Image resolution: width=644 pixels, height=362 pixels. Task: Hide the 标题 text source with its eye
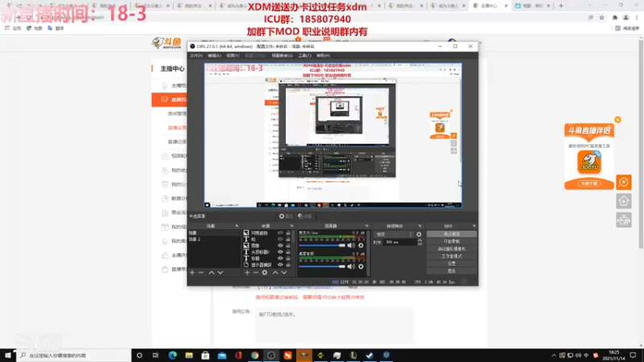click(280, 258)
